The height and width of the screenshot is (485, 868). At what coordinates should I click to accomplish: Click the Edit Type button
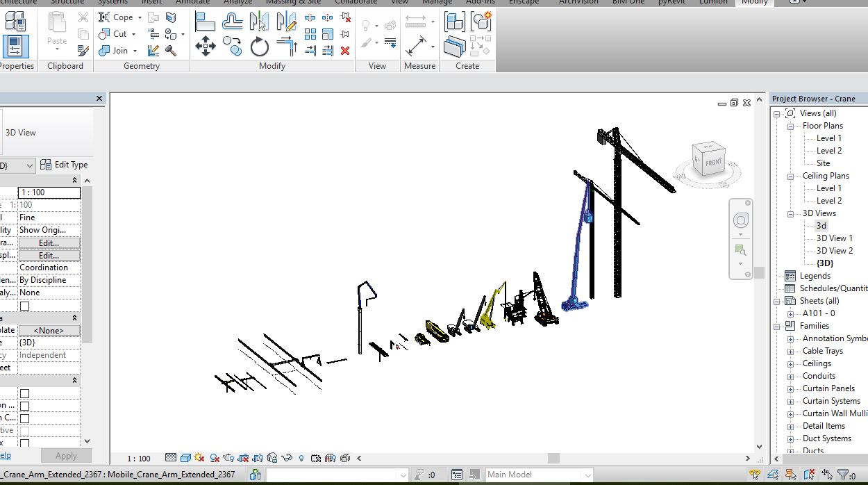[x=64, y=165]
